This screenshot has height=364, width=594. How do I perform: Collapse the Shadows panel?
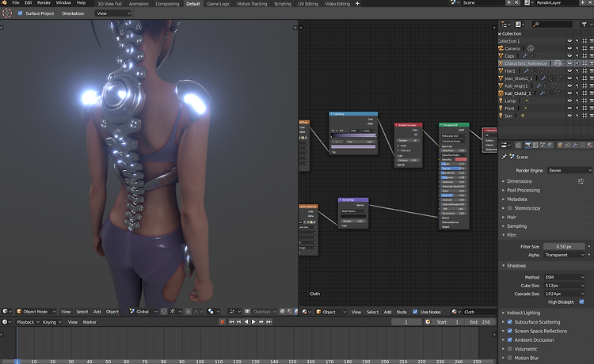(516, 266)
